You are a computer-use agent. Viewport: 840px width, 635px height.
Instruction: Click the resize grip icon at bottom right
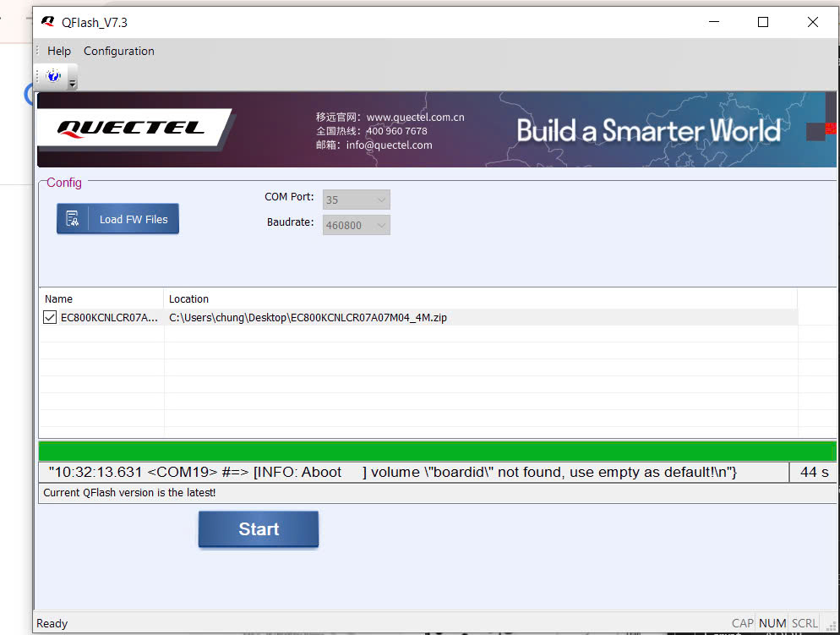click(832, 627)
